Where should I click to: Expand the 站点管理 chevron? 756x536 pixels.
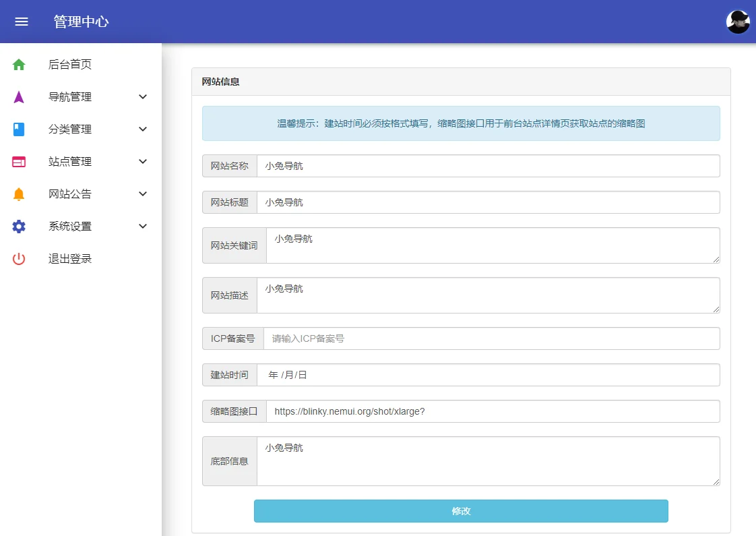pos(143,162)
